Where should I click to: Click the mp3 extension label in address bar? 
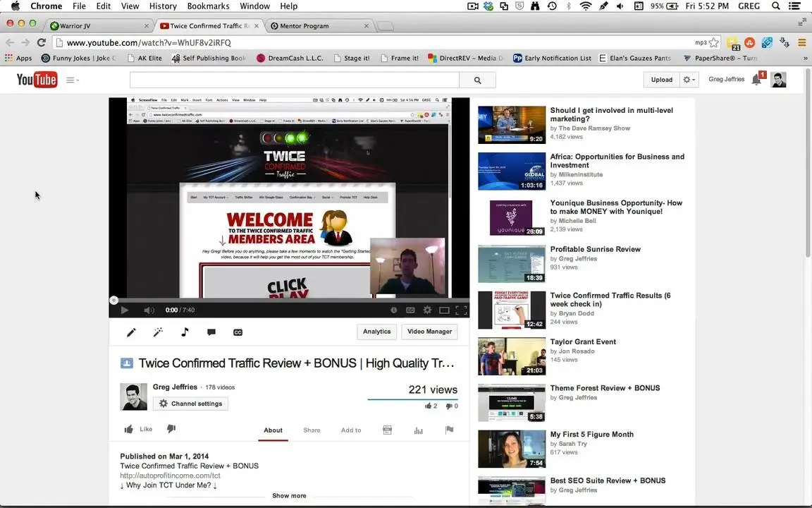(x=700, y=42)
